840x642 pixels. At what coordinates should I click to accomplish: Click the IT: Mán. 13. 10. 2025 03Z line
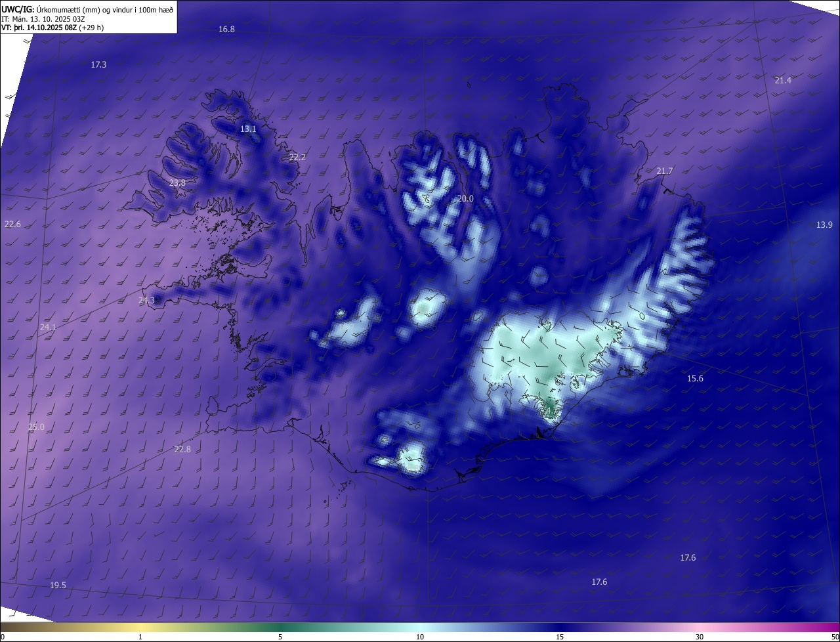tap(43, 18)
